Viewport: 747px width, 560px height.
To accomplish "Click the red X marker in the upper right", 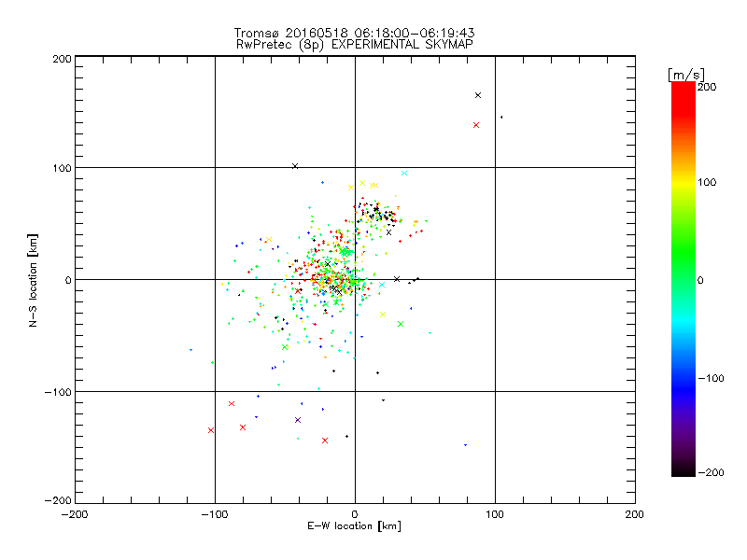I will tap(476, 125).
